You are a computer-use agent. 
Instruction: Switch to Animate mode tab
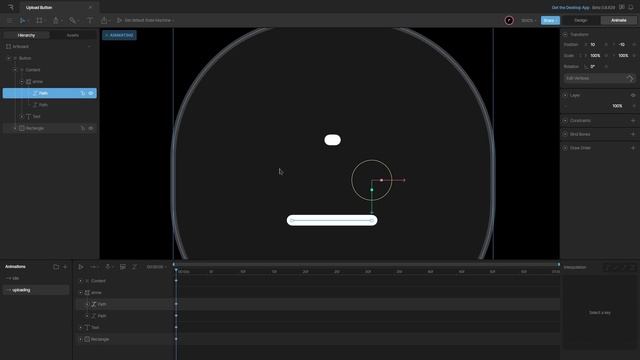coord(618,20)
